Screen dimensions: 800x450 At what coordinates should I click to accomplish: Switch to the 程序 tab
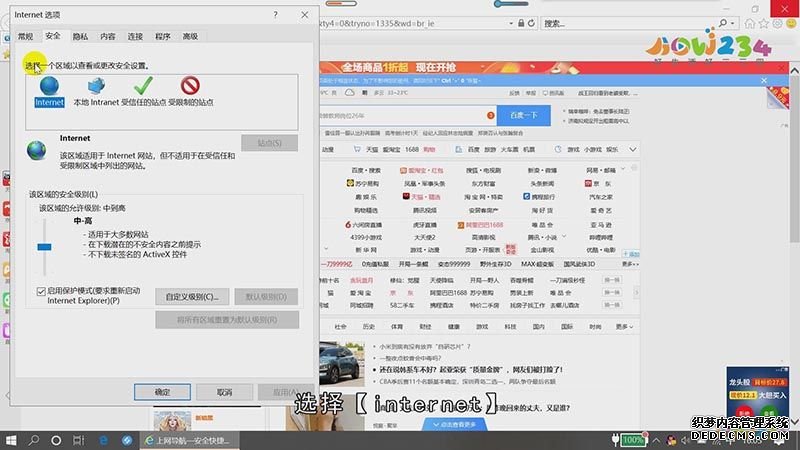pos(163,36)
